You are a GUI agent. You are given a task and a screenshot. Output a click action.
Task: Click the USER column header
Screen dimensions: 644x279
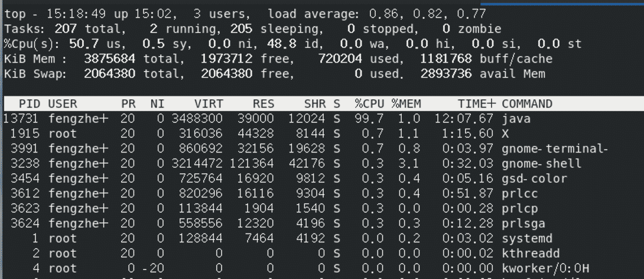(63, 104)
